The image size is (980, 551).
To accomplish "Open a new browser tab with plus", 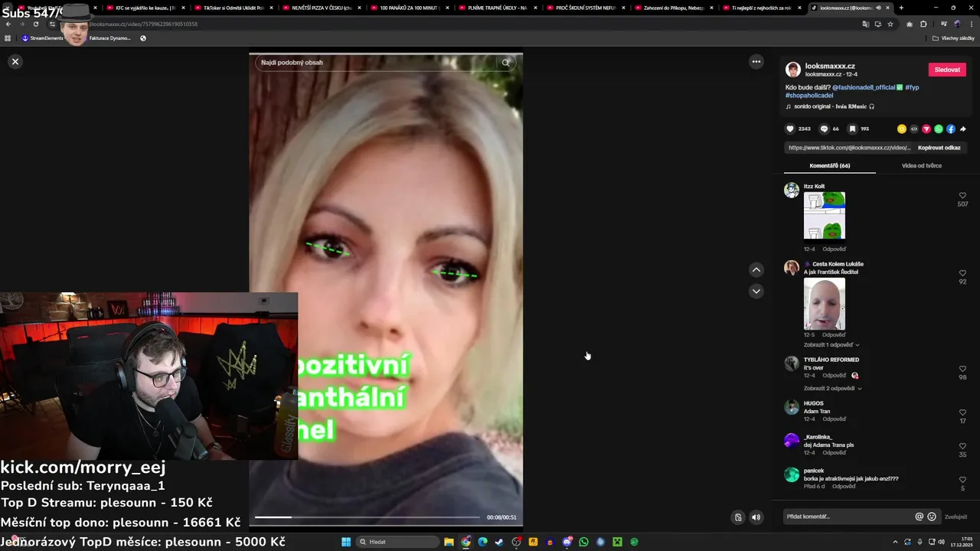I will (901, 8).
